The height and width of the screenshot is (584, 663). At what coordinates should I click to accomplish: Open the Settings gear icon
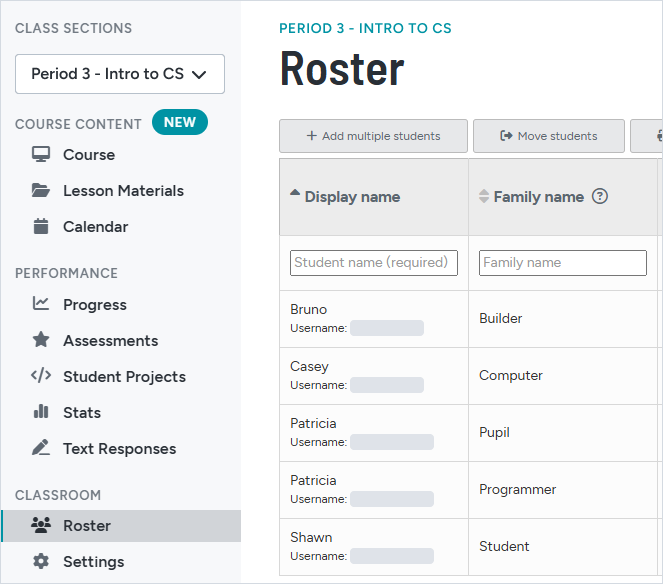pos(41,562)
